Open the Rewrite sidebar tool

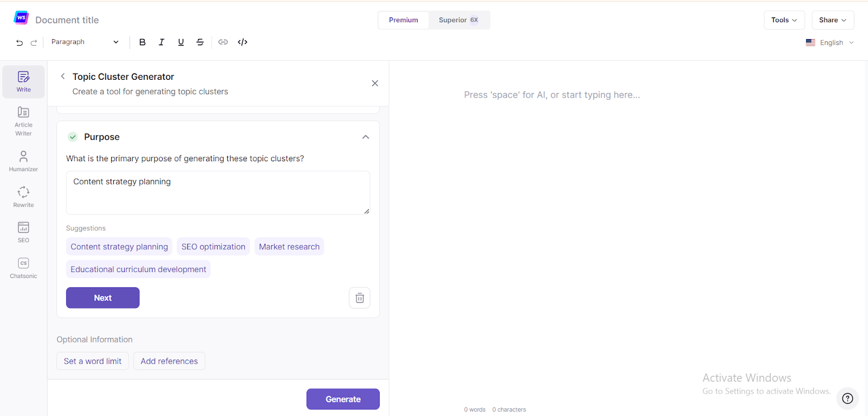[x=23, y=197]
